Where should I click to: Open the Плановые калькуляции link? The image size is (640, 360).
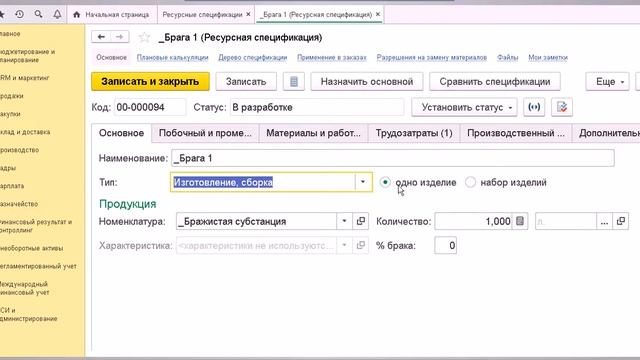coord(172,58)
